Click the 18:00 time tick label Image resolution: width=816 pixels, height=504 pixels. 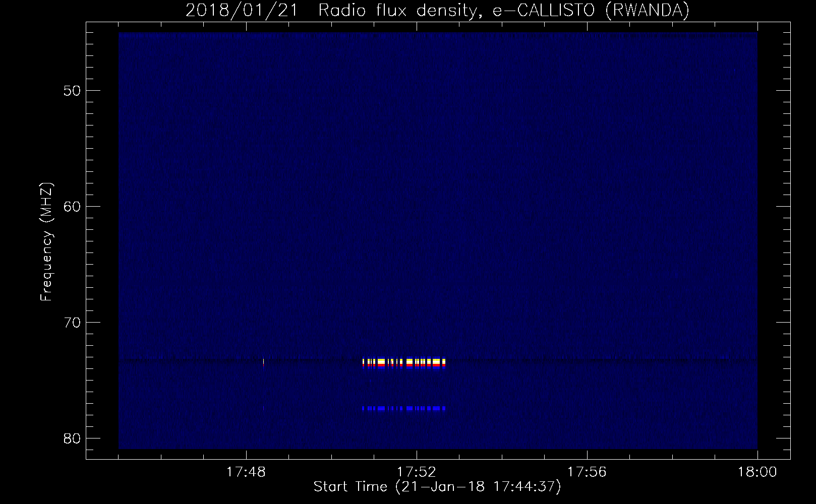757,472
